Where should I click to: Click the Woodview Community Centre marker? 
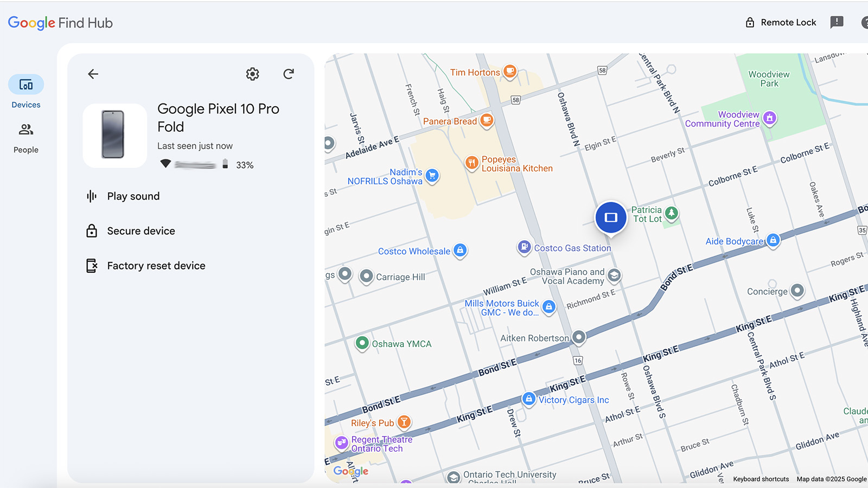click(x=770, y=118)
